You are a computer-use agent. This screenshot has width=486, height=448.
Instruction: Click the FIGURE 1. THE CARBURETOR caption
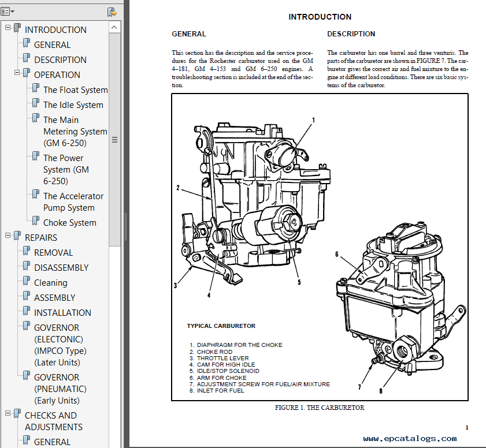(x=320, y=408)
